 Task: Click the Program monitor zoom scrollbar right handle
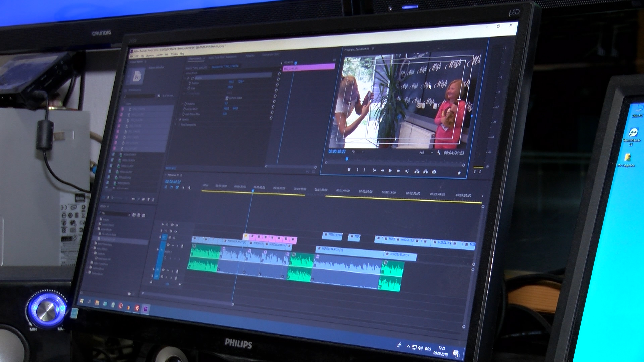click(464, 165)
